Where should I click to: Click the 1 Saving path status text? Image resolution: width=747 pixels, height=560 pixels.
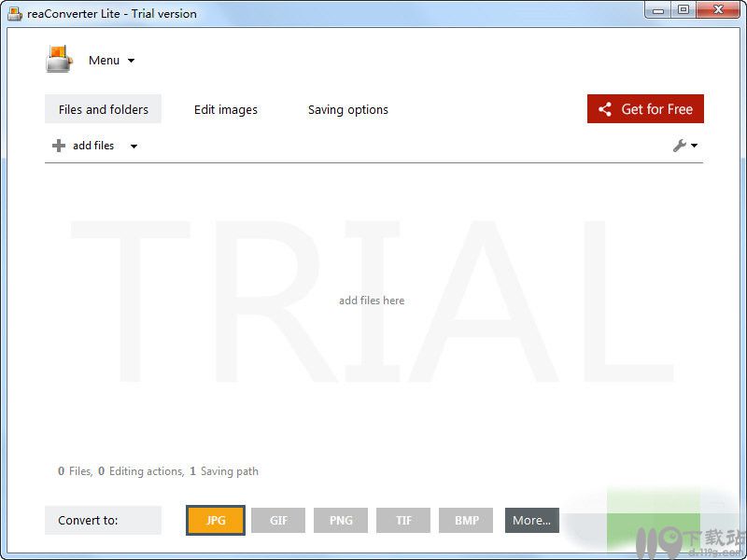pos(224,471)
